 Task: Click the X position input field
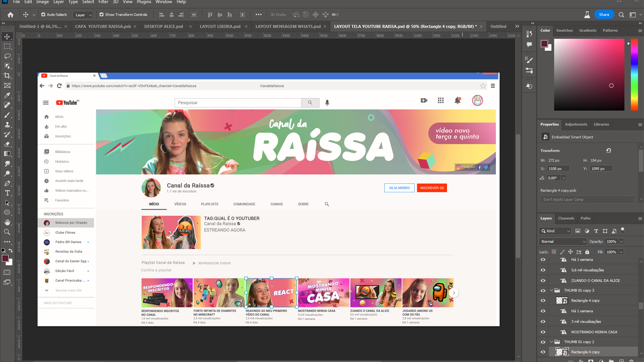[x=558, y=169]
